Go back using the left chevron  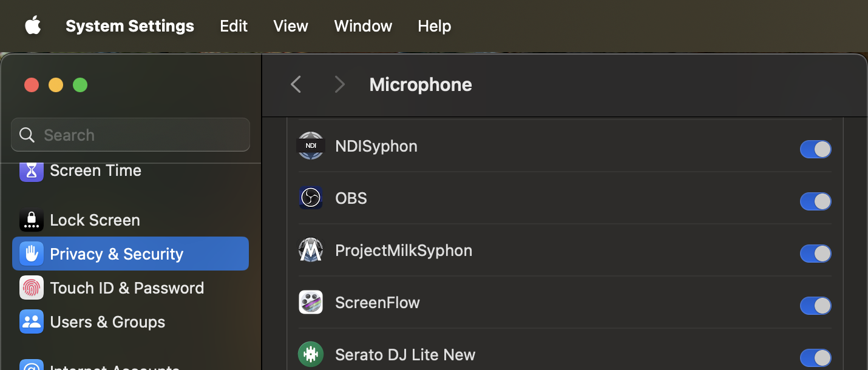coord(296,84)
